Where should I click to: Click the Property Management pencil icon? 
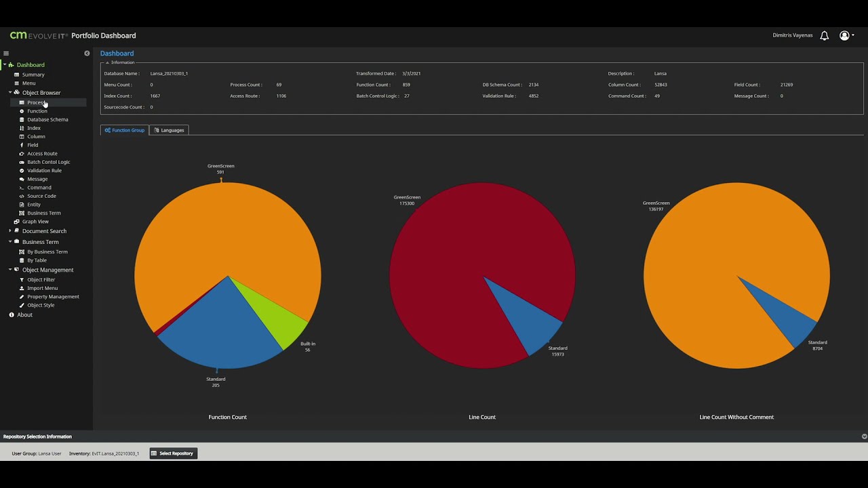[x=22, y=296]
